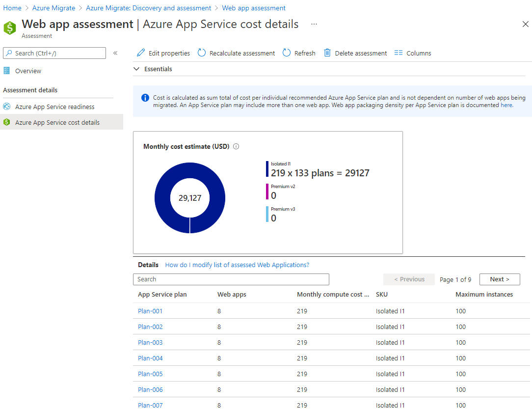The width and height of the screenshot is (532, 411).
Task: Click the Details table Search field
Action: [231, 279]
